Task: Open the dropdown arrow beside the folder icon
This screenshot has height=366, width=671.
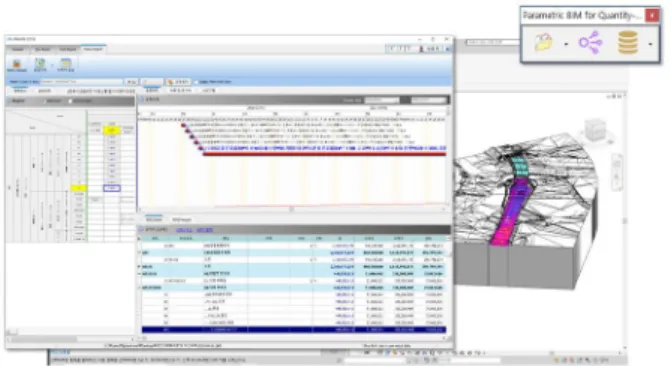Action: click(566, 44)
